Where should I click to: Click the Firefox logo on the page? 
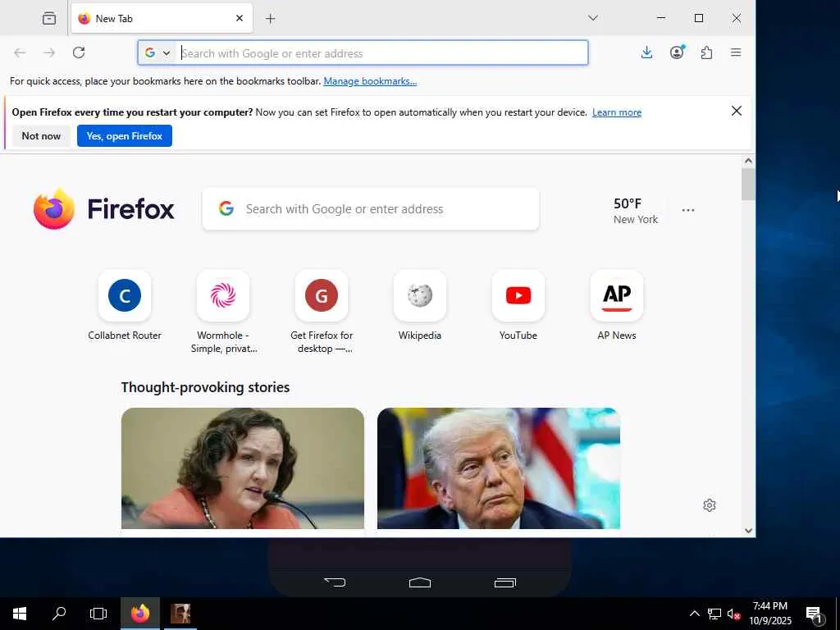coord(104,209)
